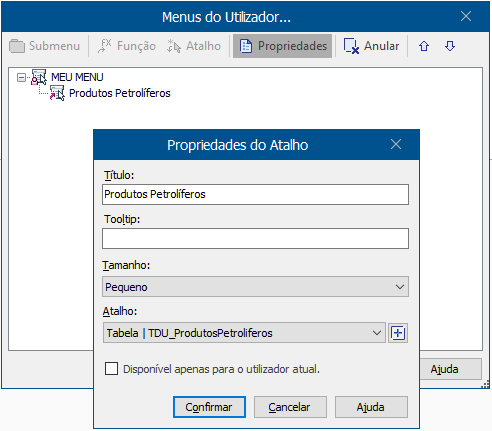Click the plus icon beside Atalho combo
This screenshot has width=492, height=431.
[398, 333]
